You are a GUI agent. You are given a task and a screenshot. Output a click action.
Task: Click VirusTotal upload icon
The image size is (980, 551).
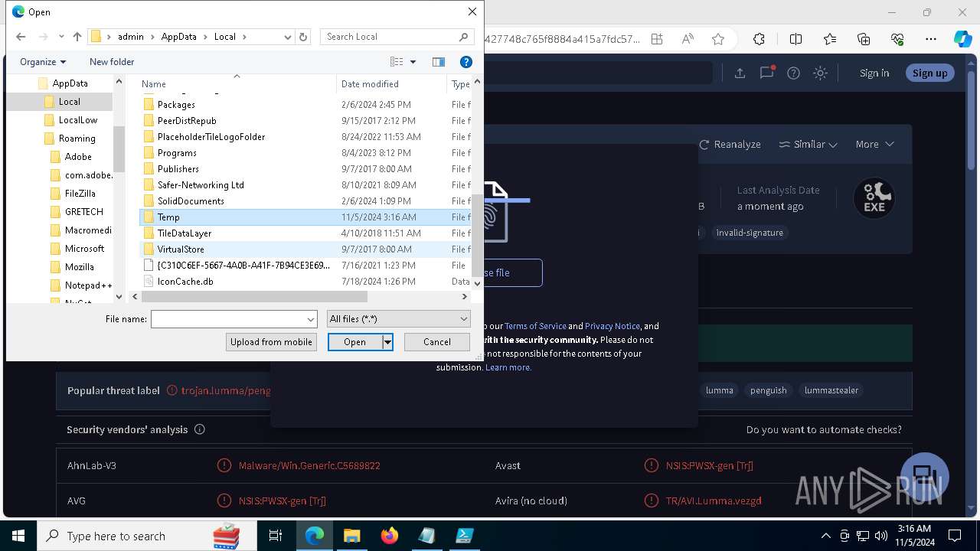tap(740, 73)
